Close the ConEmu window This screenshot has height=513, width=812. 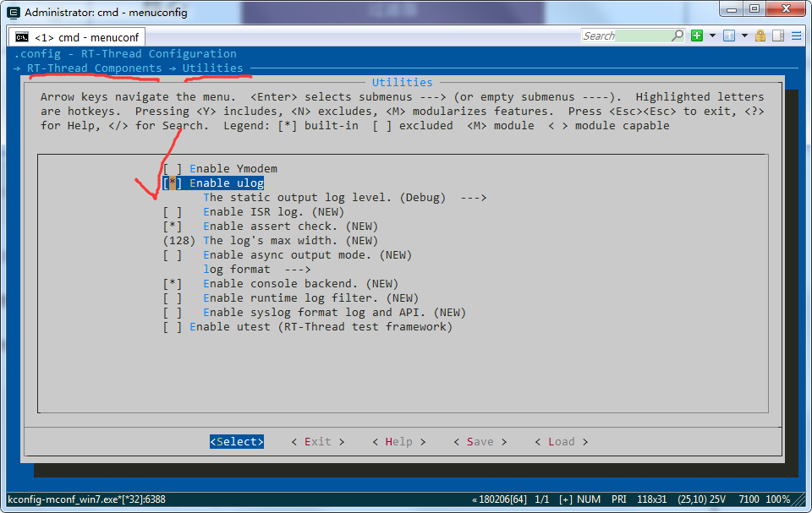point(786,8)
